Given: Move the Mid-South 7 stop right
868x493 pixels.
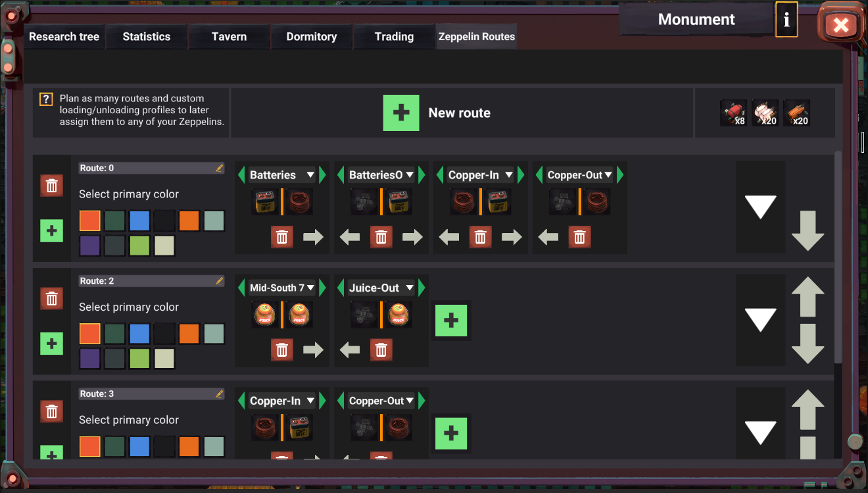Looking at the screenshot, I should pos(314,350).
